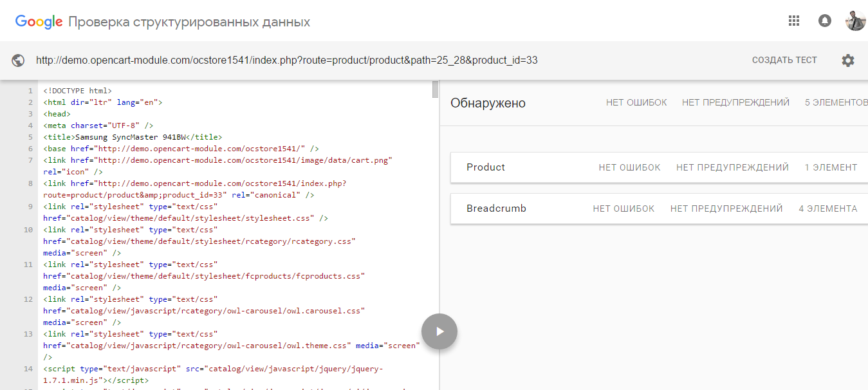The image size is (868, 390).
Task: Click the title tag line in code
Action: [133, 137]
